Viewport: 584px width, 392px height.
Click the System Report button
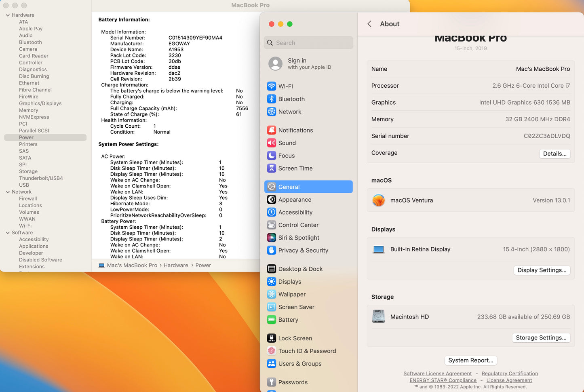(x=470, y=360)
